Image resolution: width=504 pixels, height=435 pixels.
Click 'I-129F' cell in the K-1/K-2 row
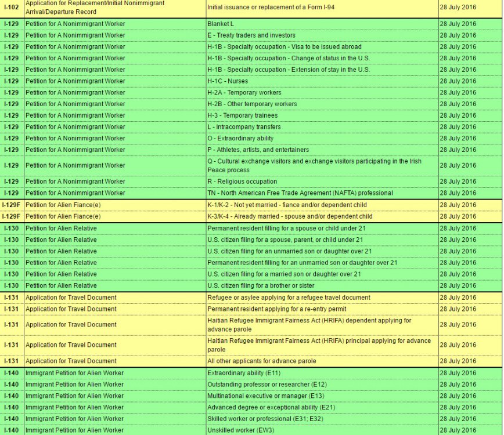(x=12, y=205)
